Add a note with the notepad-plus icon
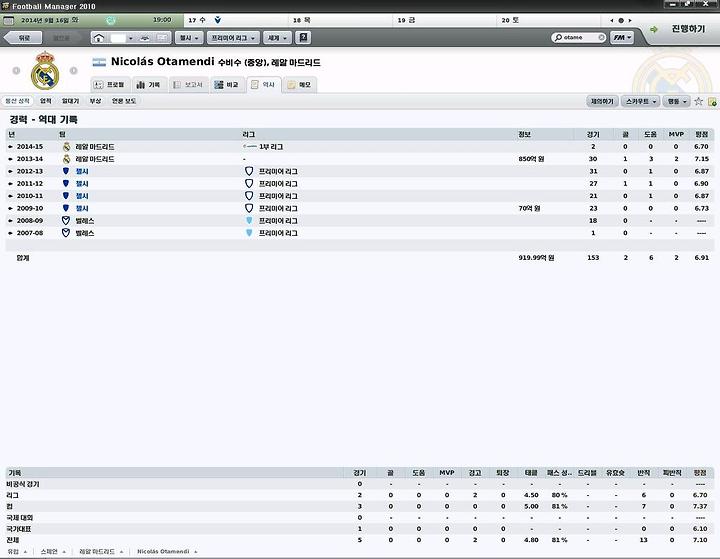Image resolution: width=720 pixels, height=559 pixels. [x=712, y=102]
